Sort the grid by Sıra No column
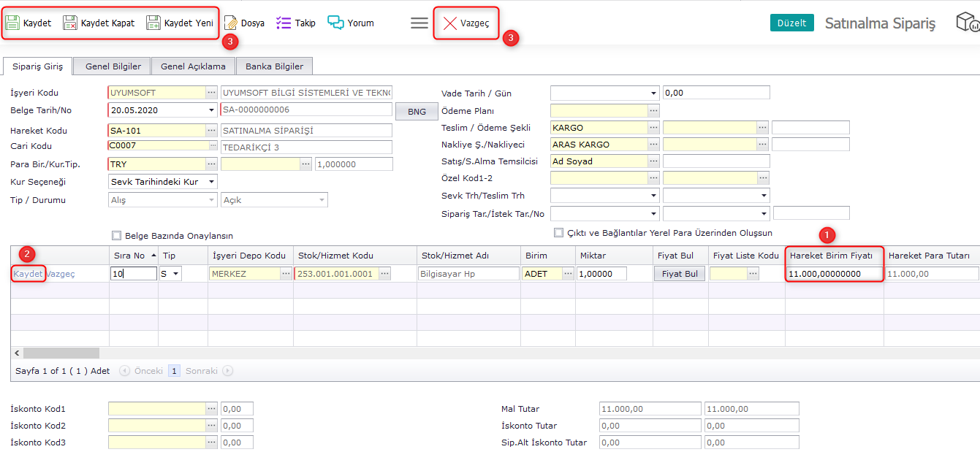The image size is (980, 452). coord(134,256)
